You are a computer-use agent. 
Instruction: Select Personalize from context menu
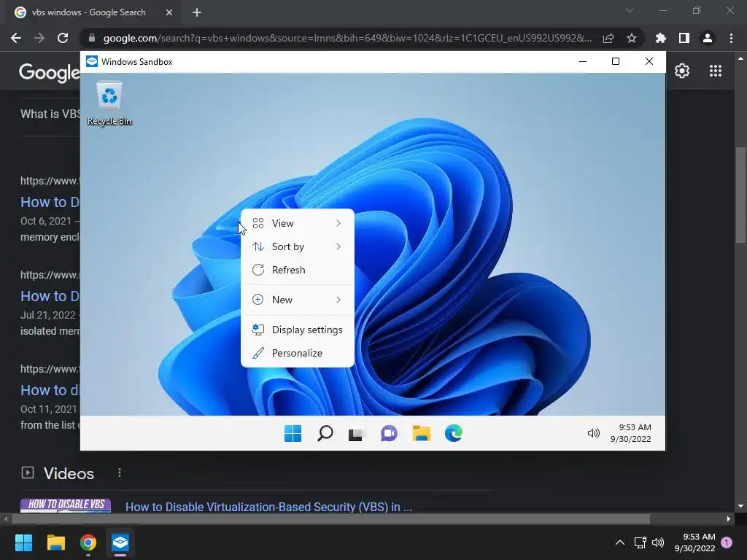tap(298, 353)
